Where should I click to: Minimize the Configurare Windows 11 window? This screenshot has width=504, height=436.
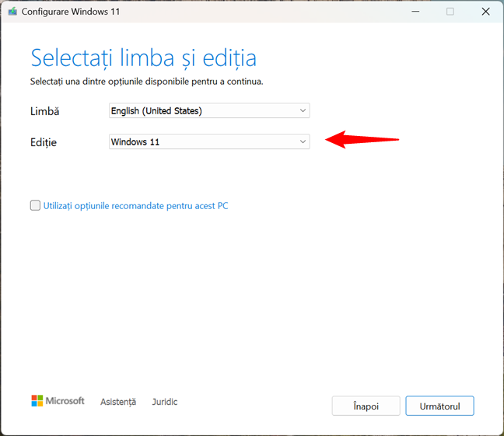tap(415, 12)
